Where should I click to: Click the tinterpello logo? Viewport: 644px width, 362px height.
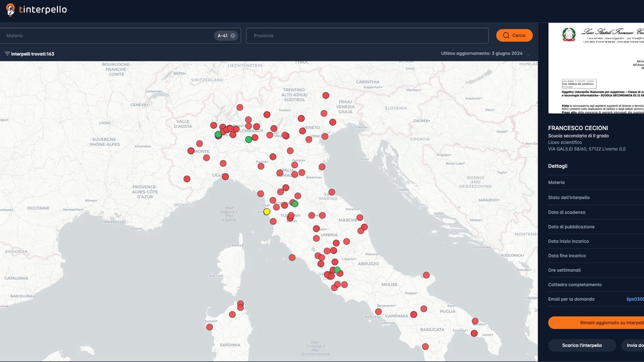point(36,10)
